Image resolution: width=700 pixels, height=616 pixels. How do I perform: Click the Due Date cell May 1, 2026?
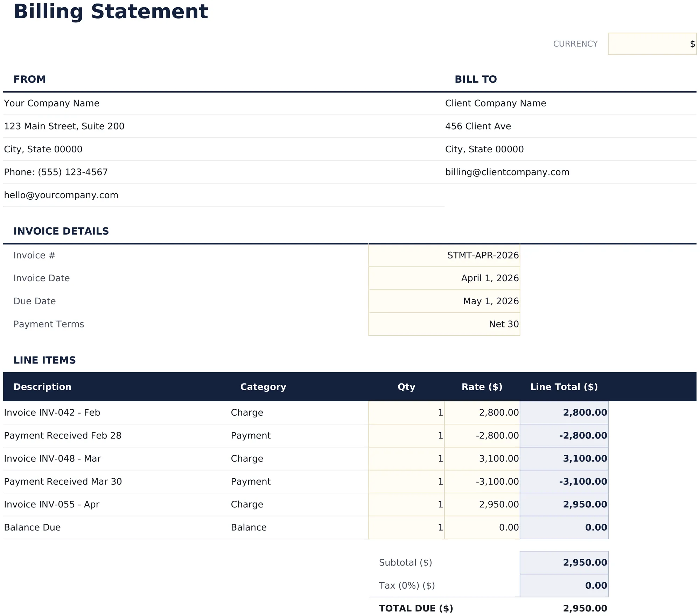pyautogui.click(x=444, y=301)
